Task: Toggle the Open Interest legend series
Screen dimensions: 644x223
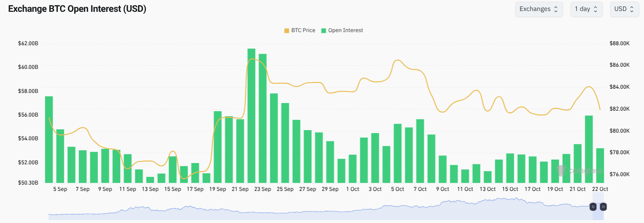Action: (x=342, y=30)
